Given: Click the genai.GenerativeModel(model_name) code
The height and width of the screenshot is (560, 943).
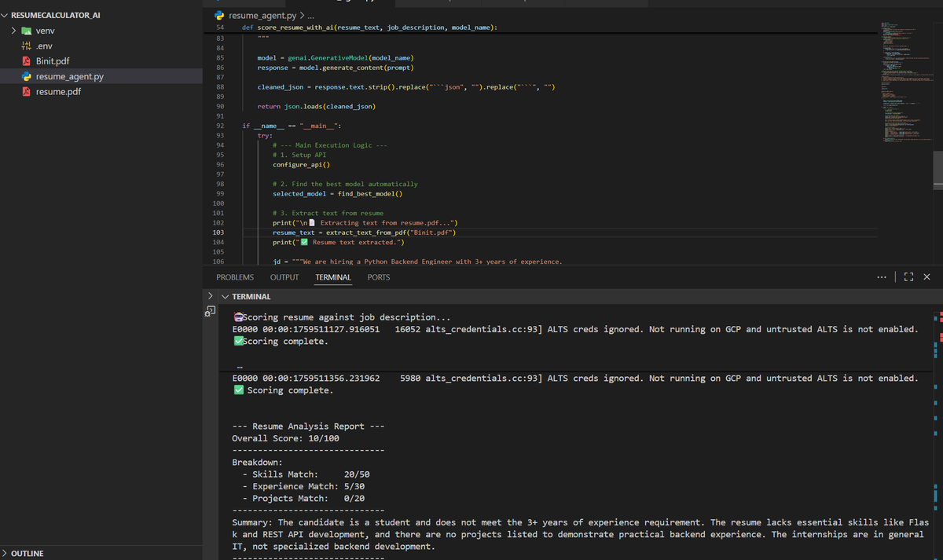Looking at the screenshot, I should (x=350, y=58).
